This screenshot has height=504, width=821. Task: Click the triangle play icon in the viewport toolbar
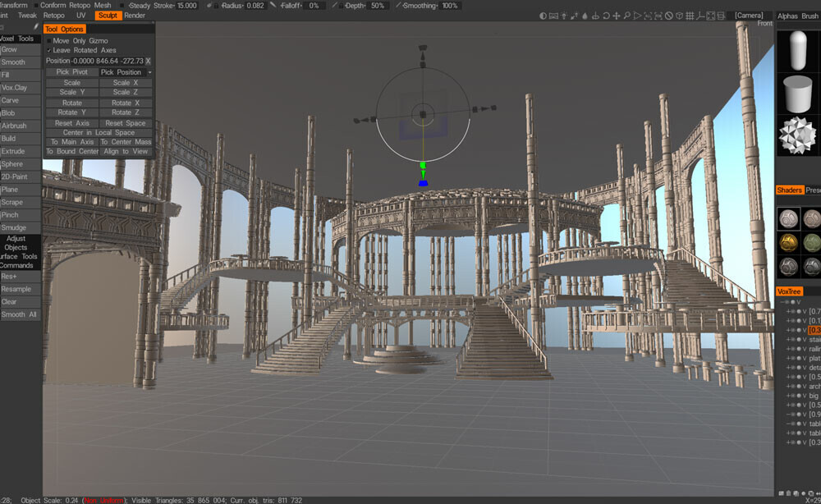[637, 16]
